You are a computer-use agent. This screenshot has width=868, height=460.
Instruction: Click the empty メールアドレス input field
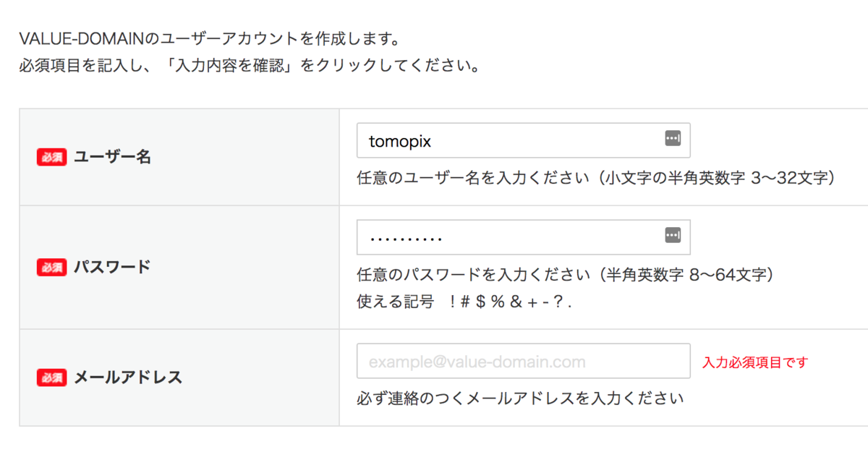pyautogui.click(x=523, y=361)
